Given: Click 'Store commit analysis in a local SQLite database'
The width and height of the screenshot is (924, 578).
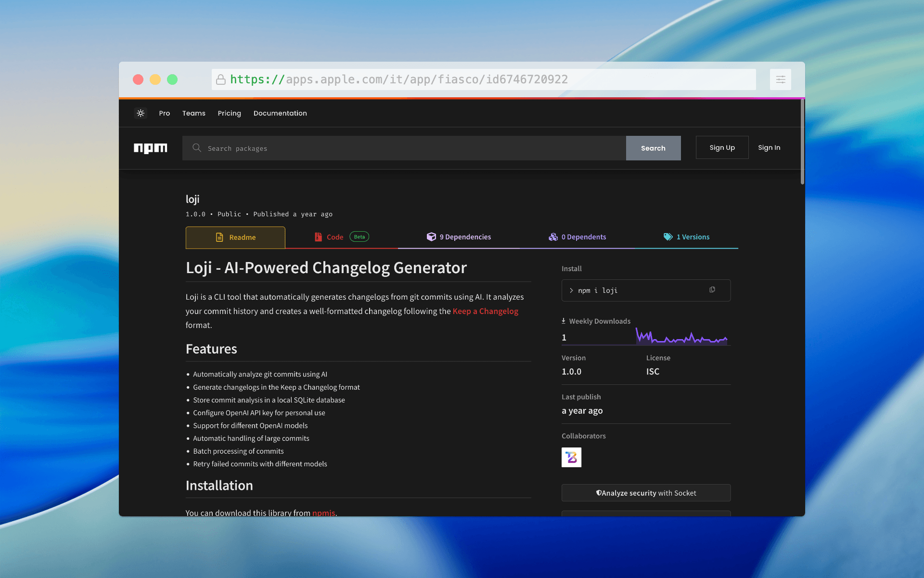Looking at the screenshot, I should [x=269, y=400].
